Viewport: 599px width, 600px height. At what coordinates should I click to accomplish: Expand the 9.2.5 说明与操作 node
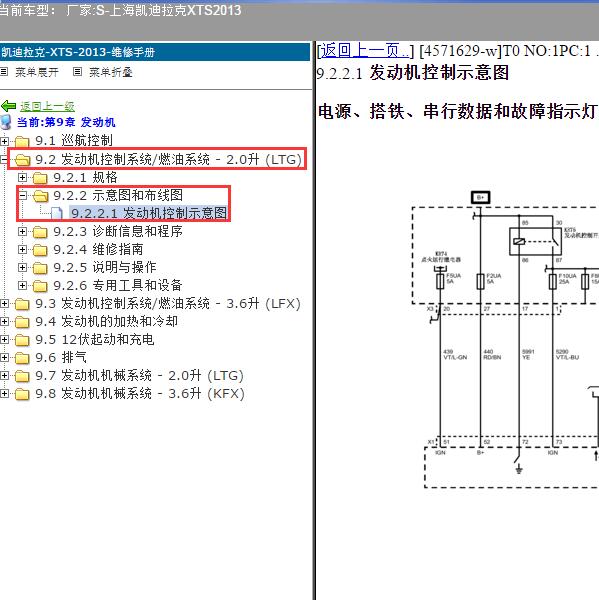pyautogui.click(x=22, y=267)
